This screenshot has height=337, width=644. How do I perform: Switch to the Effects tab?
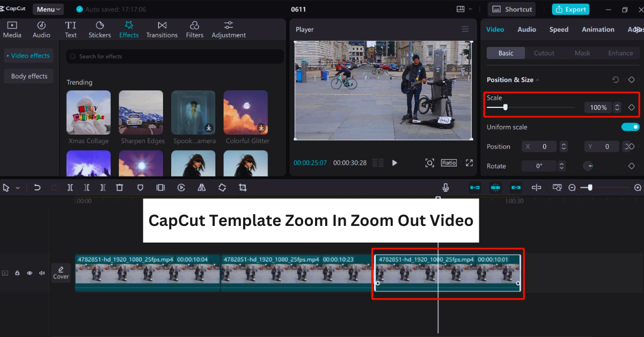click(x=129, y=30)
